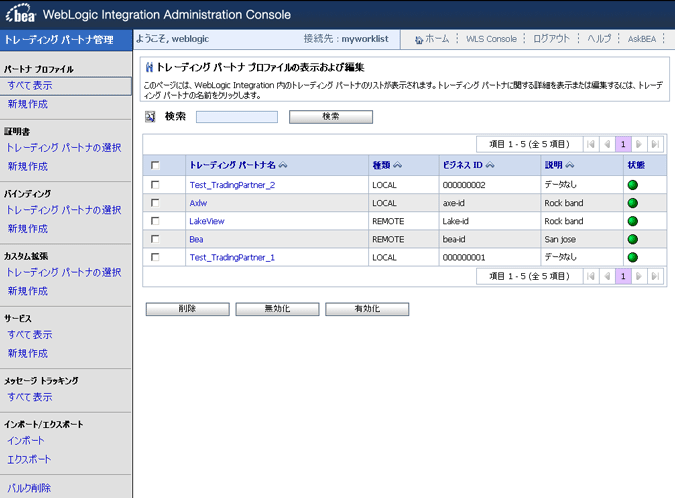Screen dimensions: 675x498
Task: Sort by 説明 column arrow
Action: pyautogui.click(x=570, y=165)
